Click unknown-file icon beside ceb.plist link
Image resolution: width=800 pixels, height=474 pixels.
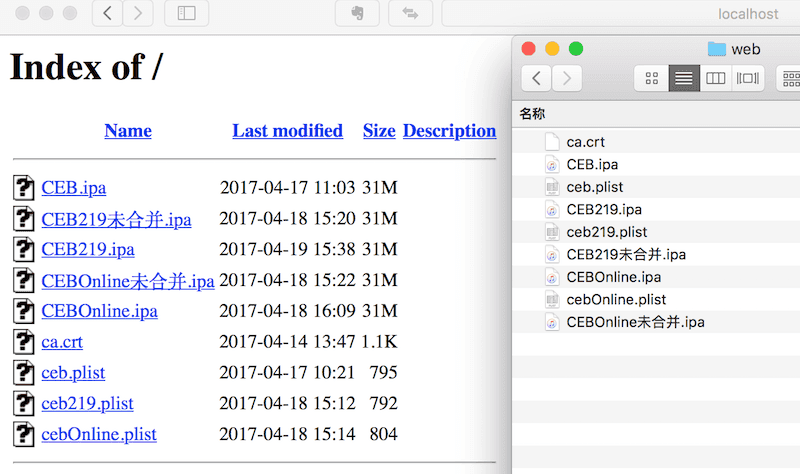(23, 373)
